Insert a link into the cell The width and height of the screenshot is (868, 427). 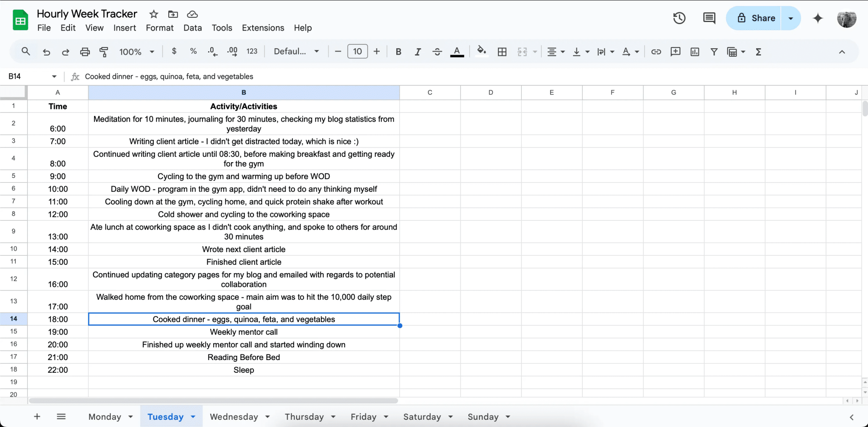[656, 51]
